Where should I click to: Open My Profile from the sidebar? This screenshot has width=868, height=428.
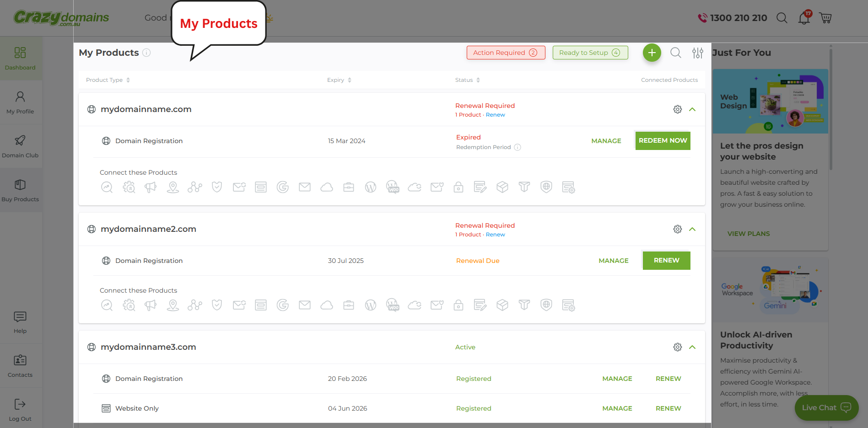click(20, 102)
